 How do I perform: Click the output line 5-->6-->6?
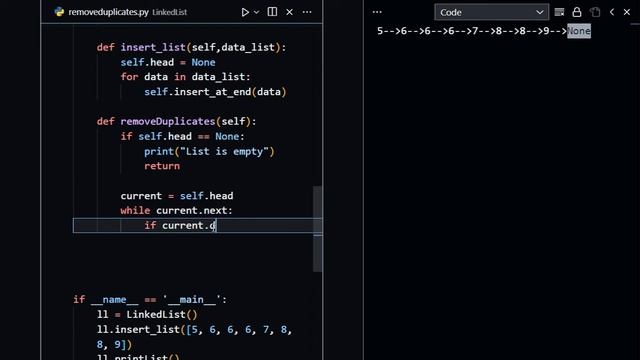pyautogui.click(x=484, y=31)
